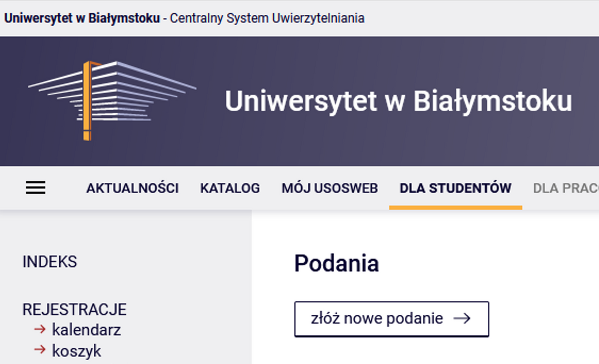Go to the MÓJ USOSWEB tab

330,188
